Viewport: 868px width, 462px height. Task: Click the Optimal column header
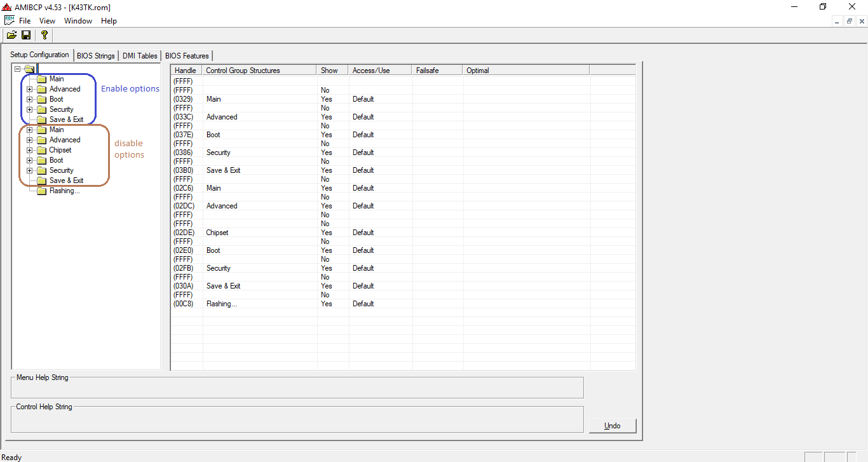click(x=526, y=70)
